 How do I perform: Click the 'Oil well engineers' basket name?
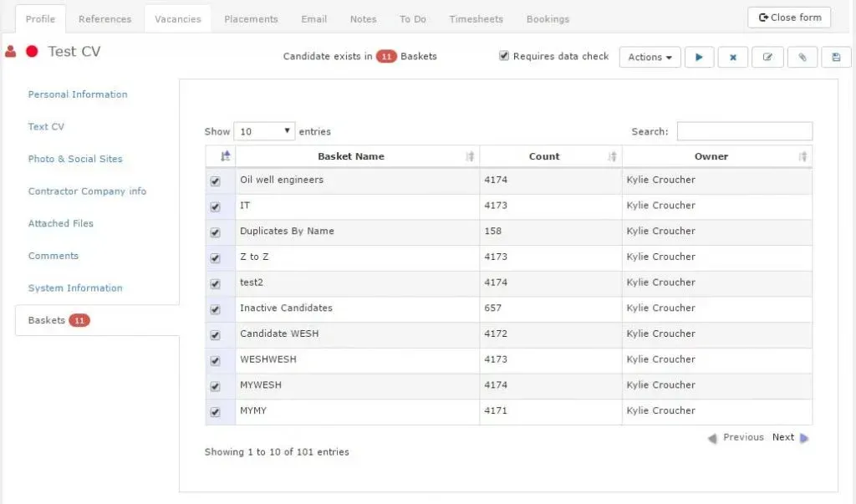282,180
